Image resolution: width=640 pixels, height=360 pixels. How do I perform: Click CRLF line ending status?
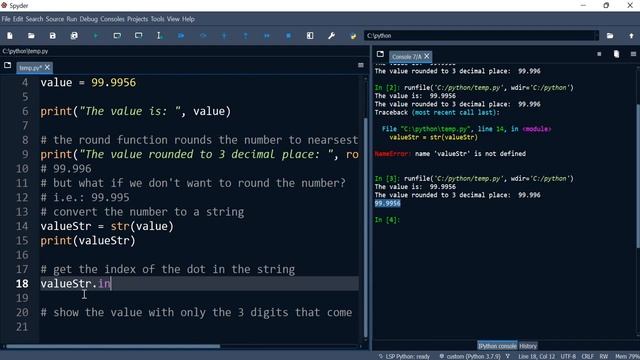pos(588,357)
